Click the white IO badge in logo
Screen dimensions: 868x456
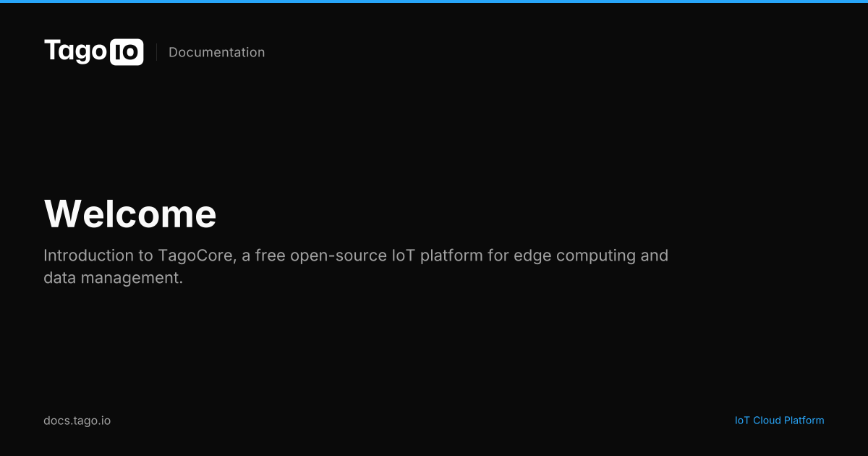point(127,52)
